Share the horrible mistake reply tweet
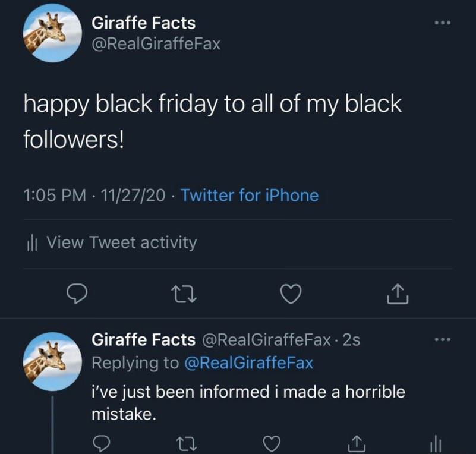This screenshot has height=454, width=476. tap(355, 443)
